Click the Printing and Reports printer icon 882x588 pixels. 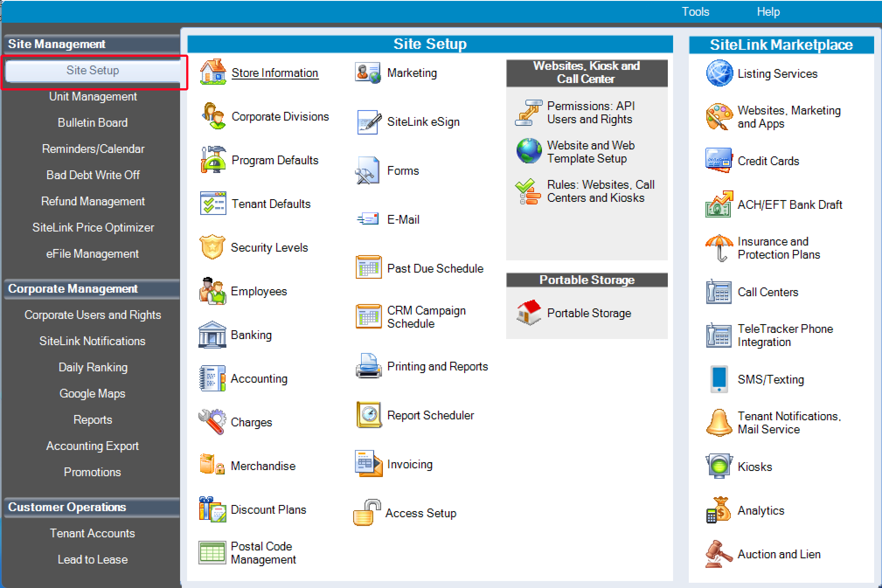tap(368, 366)
